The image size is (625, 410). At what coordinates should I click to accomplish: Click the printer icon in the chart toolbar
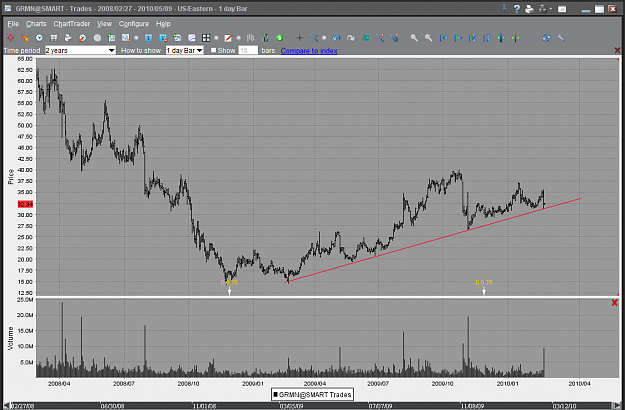coord(68,38)
